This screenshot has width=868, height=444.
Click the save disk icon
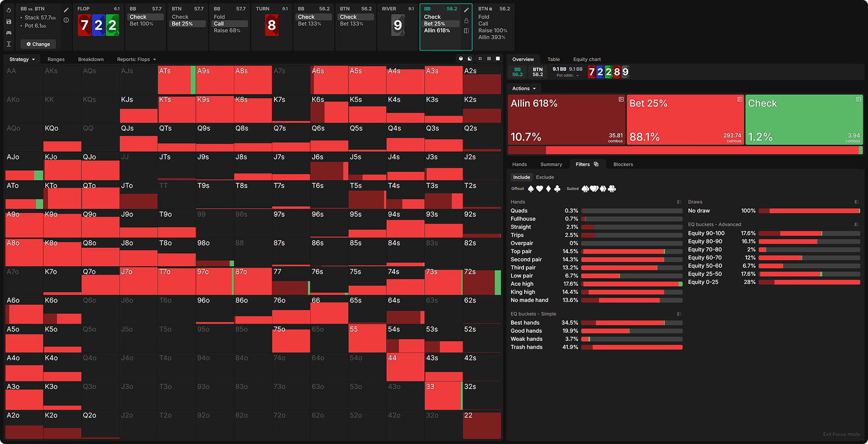[9, 22]
